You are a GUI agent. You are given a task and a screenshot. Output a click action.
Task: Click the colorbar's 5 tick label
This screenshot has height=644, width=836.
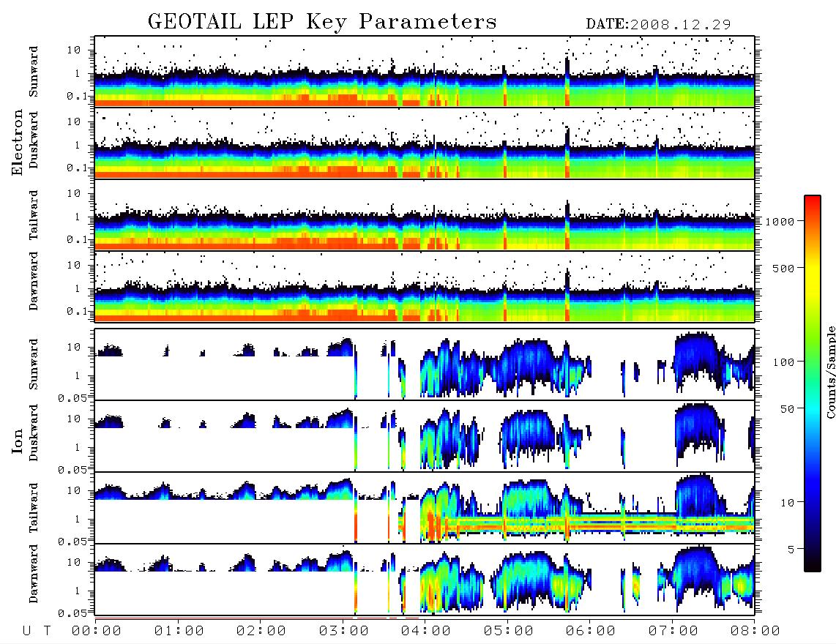(791, 549)
